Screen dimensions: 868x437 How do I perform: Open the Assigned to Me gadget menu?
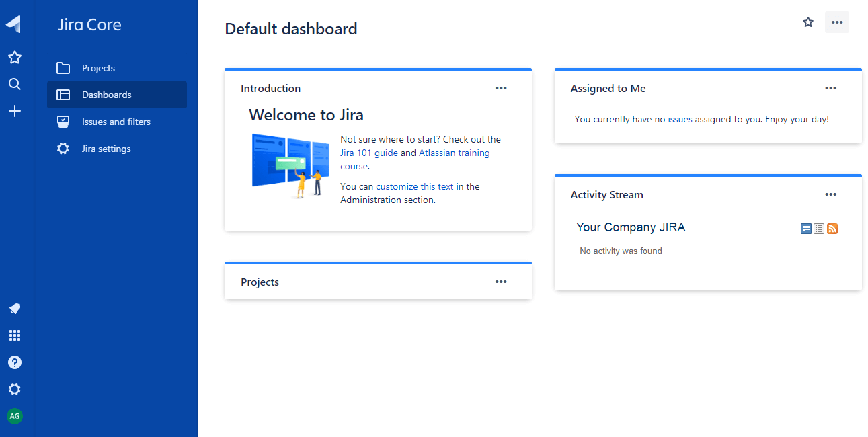(830, 88)
